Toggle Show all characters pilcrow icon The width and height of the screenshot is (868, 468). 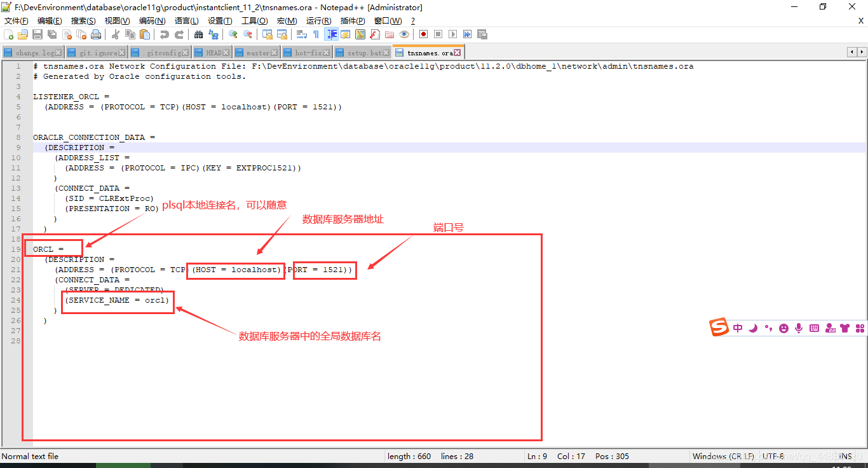pos(316,34)
